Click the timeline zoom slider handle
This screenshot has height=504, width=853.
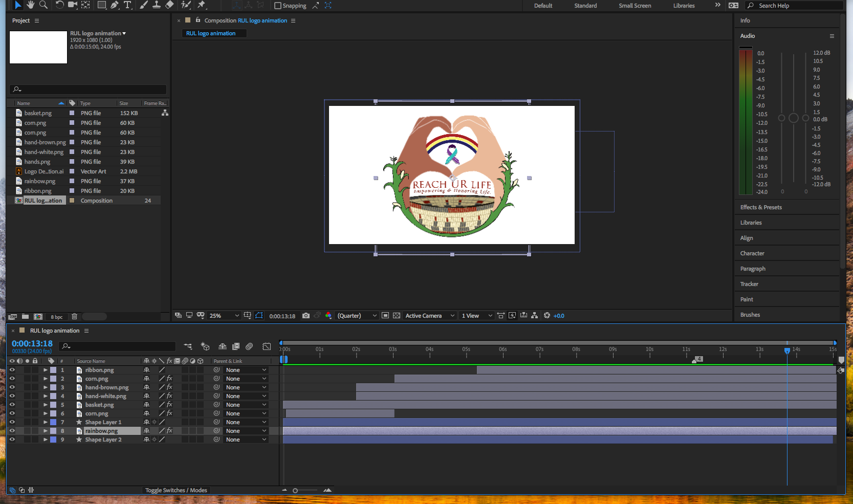coord(295,490)
